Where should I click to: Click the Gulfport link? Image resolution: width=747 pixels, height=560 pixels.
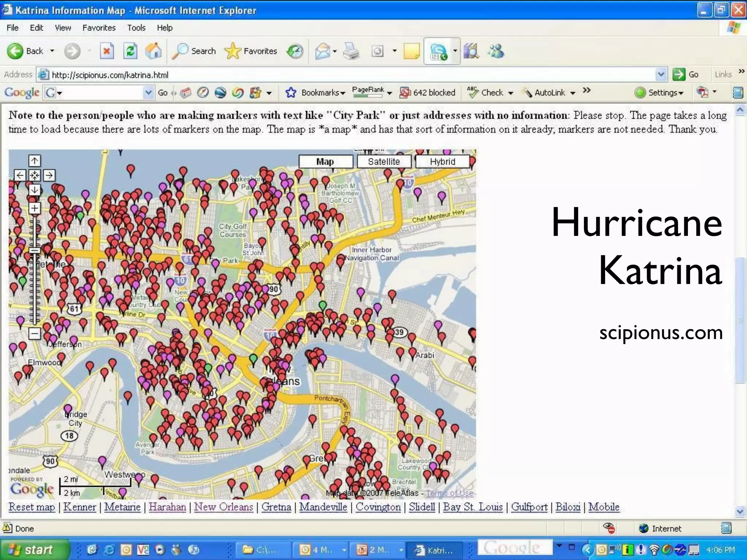[x=529, y=507]
